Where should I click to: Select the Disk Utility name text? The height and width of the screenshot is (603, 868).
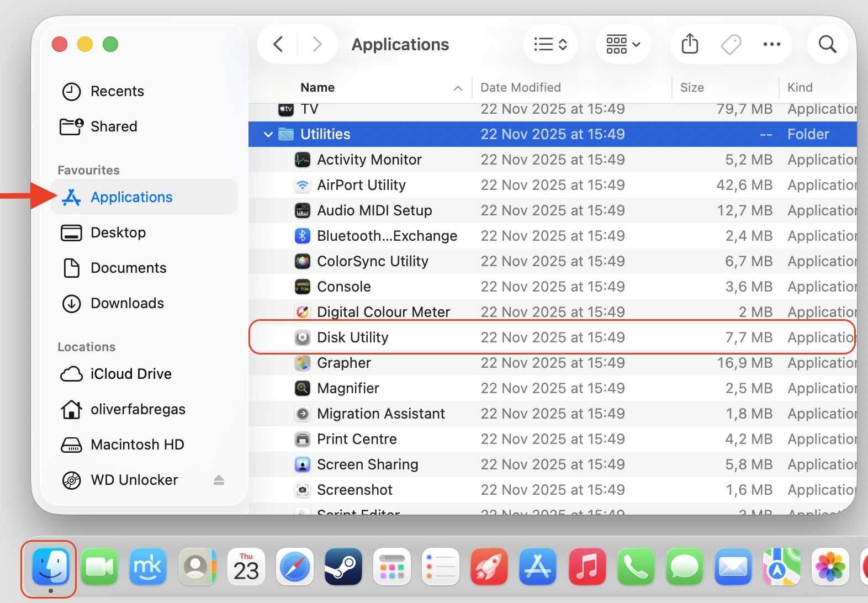coord(353,337)
